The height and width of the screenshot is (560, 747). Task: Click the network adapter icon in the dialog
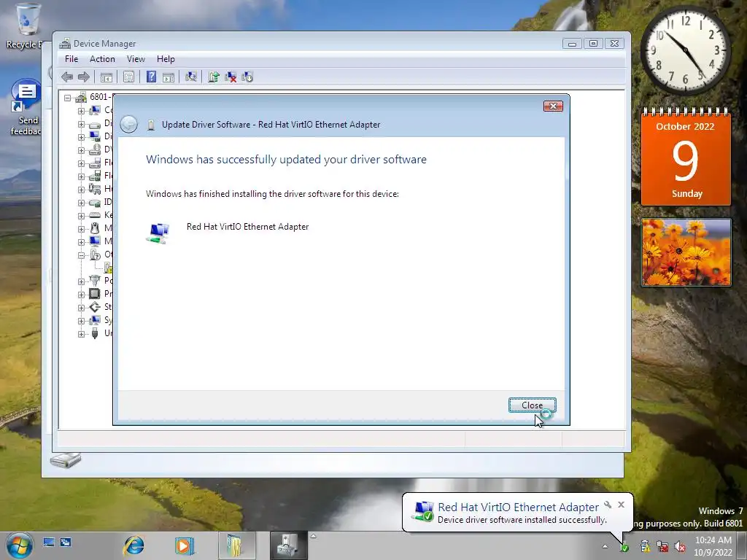pyautogui.click(x=158, y=233)
